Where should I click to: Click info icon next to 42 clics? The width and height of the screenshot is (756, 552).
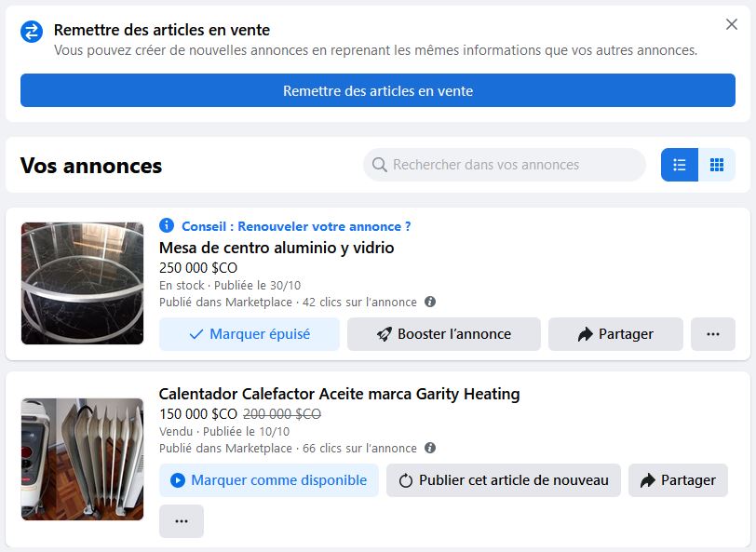430,302
